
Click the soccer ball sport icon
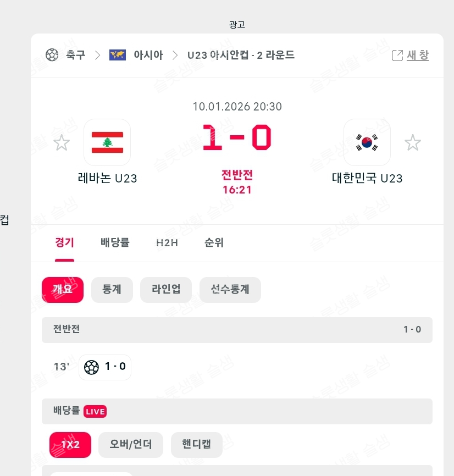[x=52, y=55]
